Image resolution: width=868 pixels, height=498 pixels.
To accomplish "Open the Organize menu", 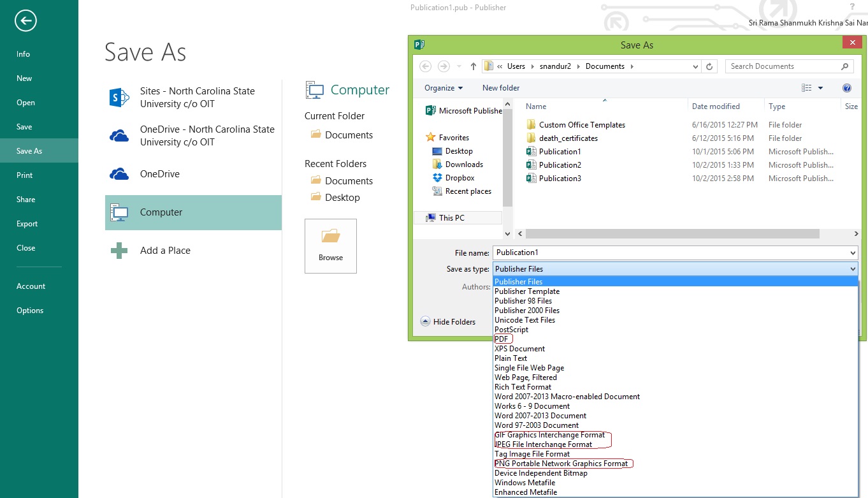I will pos(444,88).
